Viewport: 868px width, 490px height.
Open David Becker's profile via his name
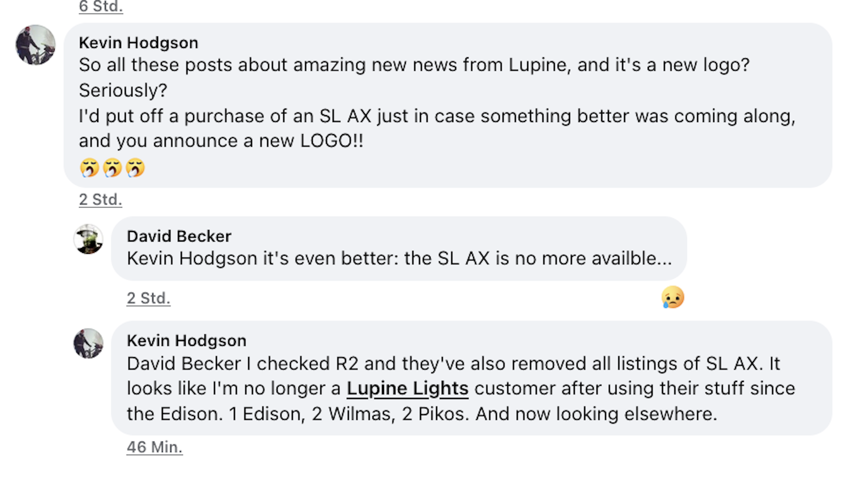coord(179,236)
